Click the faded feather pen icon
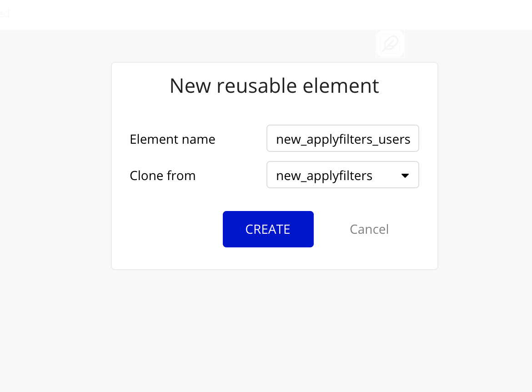This screenshot has height=392, width=532. point(391,44)
